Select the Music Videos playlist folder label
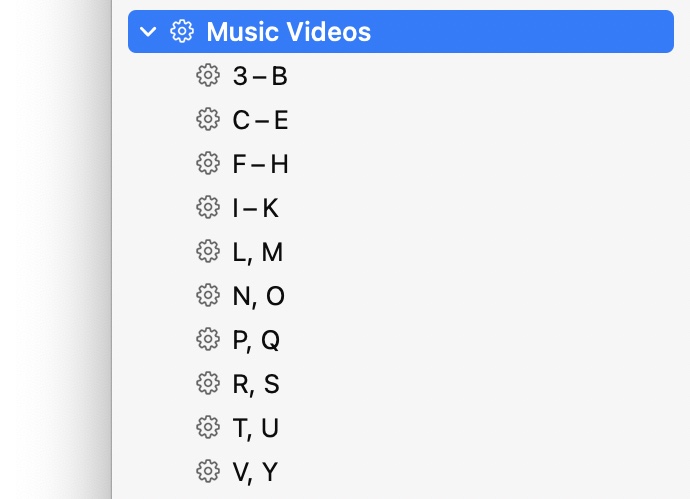This screenshot has height=499, width=690. [288, 32]
